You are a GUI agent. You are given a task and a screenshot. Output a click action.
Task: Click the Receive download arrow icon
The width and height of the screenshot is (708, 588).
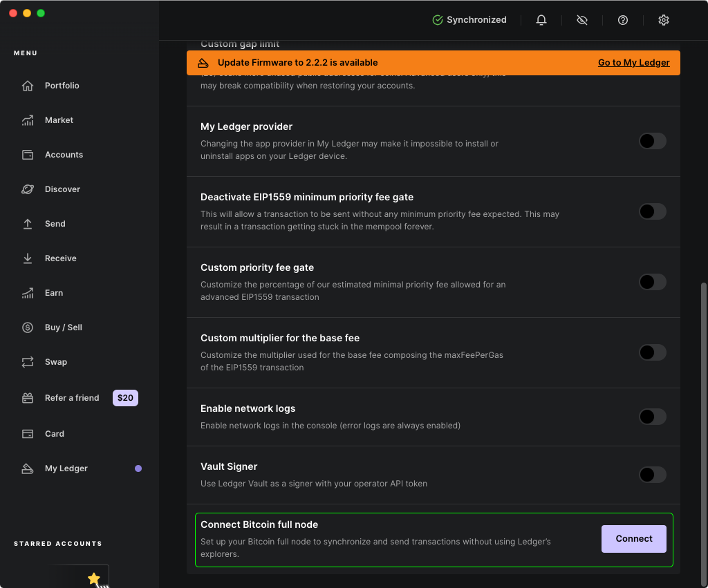(x=28, y=258)
